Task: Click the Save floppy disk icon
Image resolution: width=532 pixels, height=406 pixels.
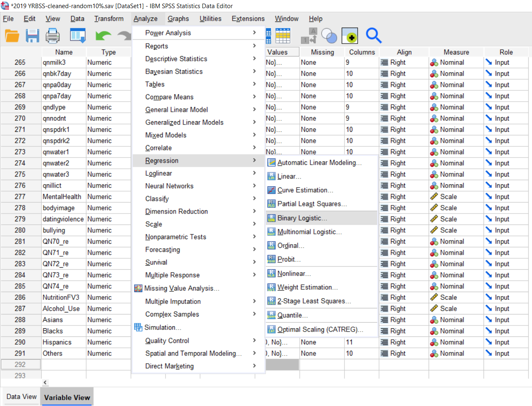Action: click(33, 36)
